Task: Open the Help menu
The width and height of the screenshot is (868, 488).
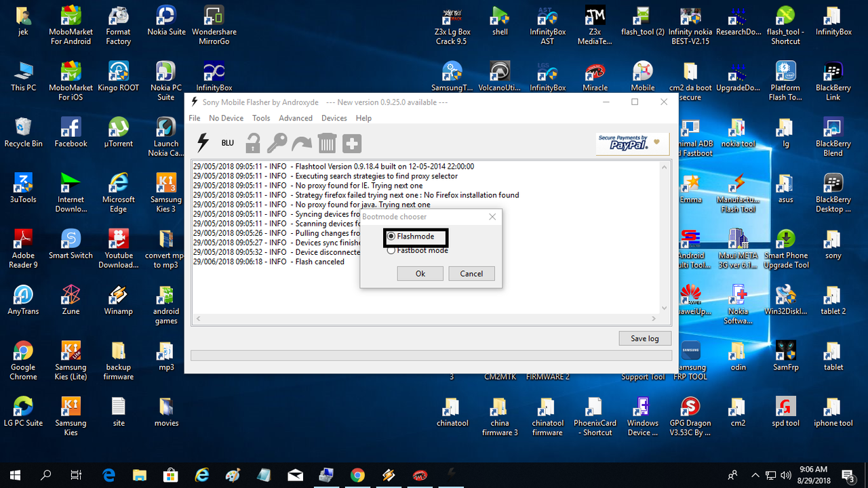Action: coord(363,118)
